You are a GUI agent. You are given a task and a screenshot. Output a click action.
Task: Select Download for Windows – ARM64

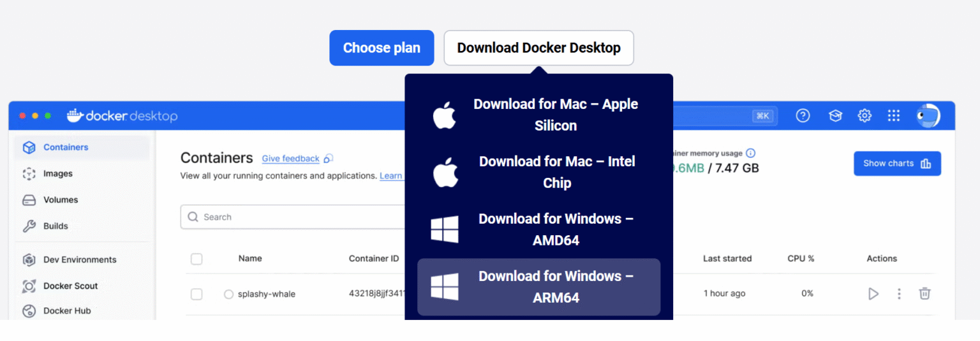coord(538,287)
